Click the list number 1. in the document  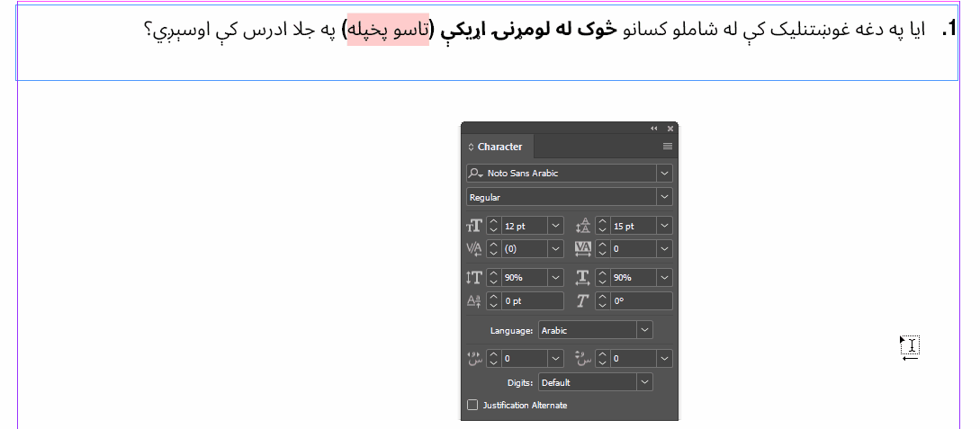pyautogui.click(x=949, y=28)
